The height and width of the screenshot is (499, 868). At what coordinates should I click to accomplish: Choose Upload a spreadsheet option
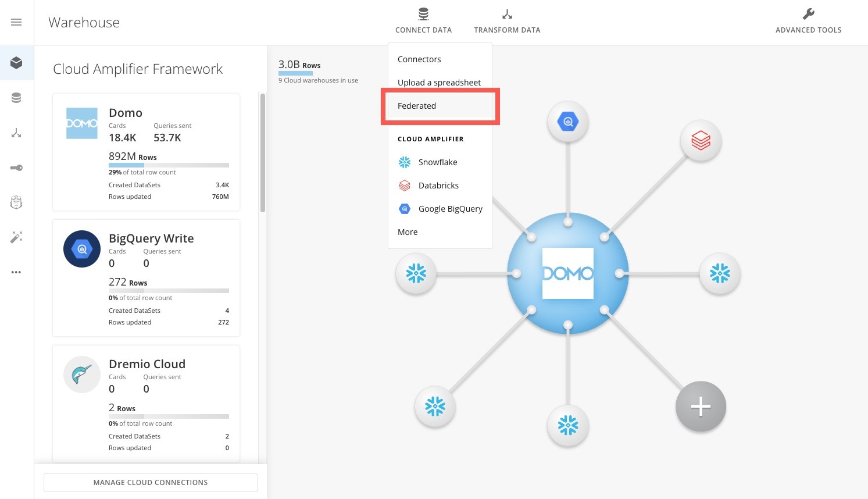coord(440,83)
